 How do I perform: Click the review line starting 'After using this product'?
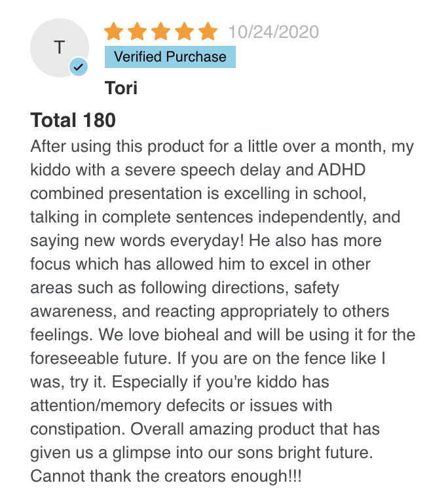(222, 147)
